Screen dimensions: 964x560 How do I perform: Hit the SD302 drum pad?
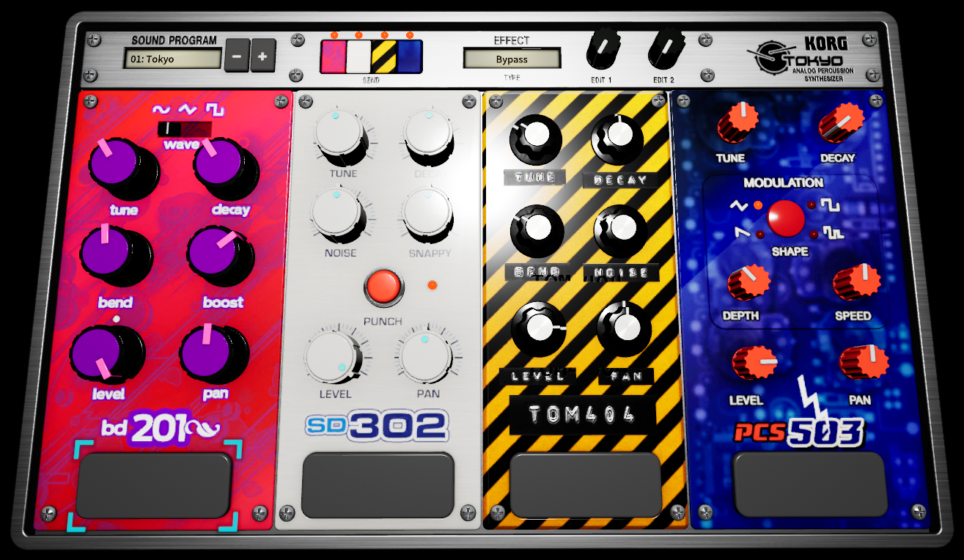coord(378,485)
